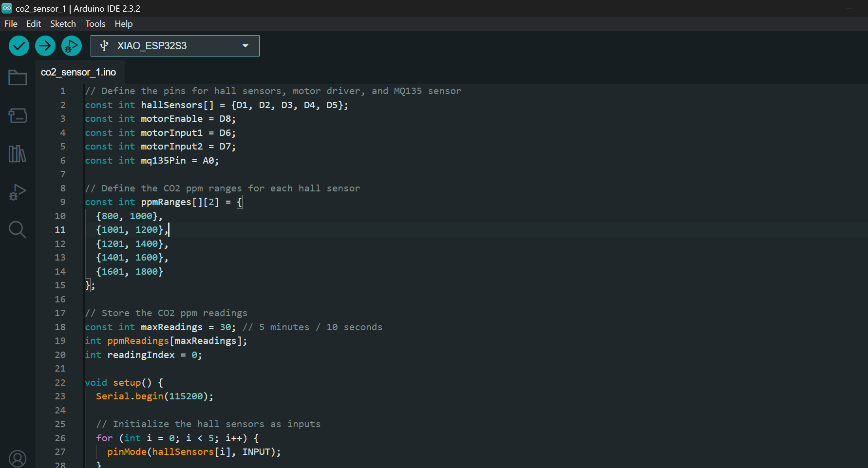Click 'motorInput1' on line 4
Image resolution: width=868 pixels, height=468 pixels.
point(171,133)
